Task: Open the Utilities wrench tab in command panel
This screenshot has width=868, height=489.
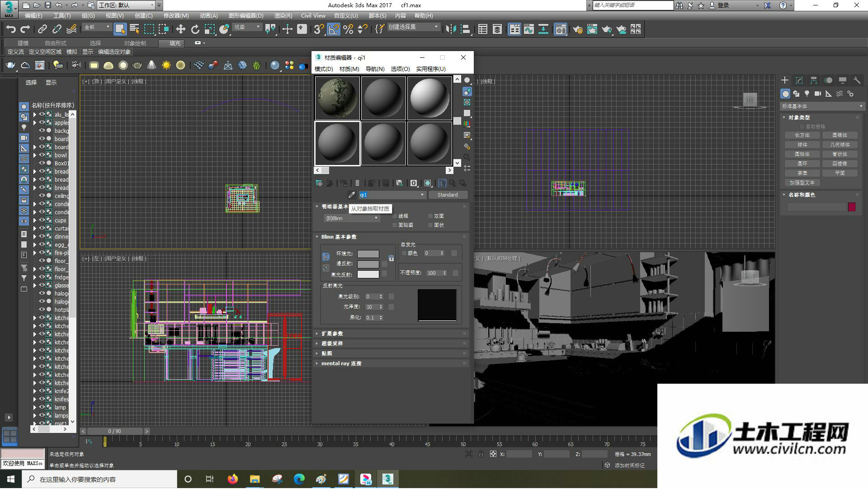Action: click(x=857, y=80)
